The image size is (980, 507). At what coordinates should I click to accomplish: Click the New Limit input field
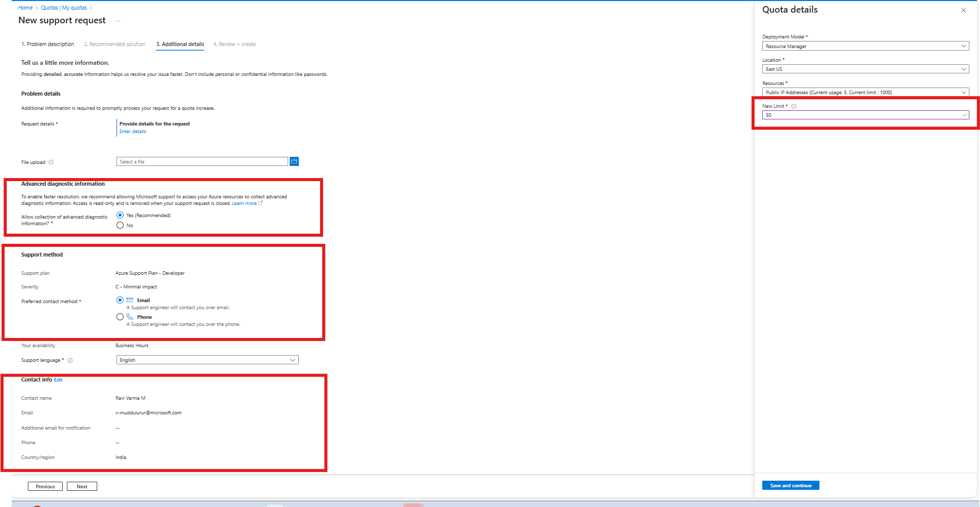pyautogui.click(x=866, y=115)
